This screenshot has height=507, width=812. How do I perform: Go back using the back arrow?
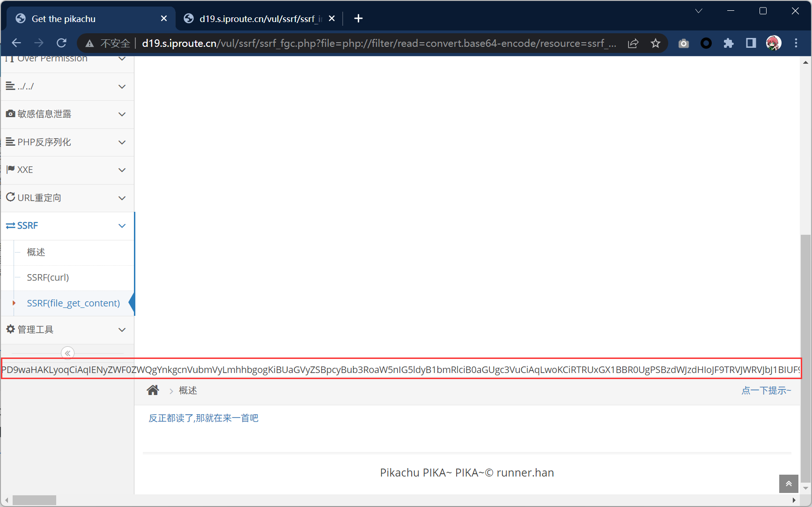(x=16, y=43)
